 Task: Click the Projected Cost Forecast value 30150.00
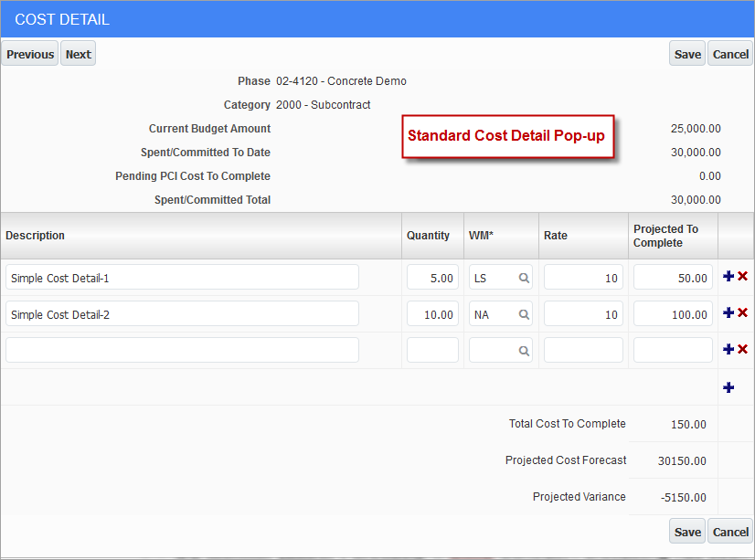682,461
